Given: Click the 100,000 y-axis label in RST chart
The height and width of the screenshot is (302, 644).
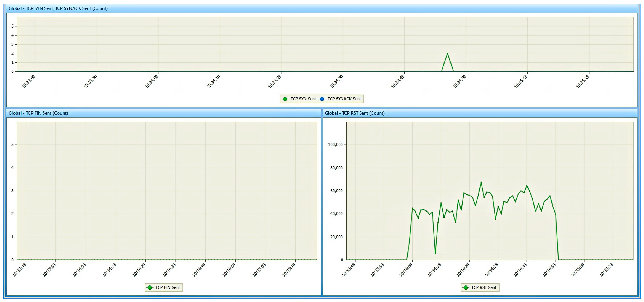Looking at the screenshot, I should (x=335, y=145).
